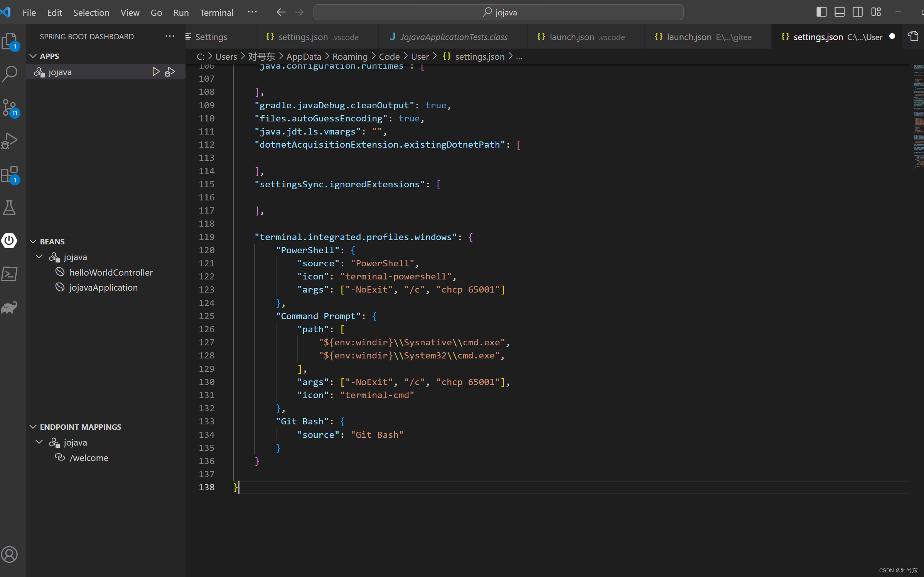Open Source Control view with 11 changes
This screenshot has width=924, height=577.
coord(9,108)
